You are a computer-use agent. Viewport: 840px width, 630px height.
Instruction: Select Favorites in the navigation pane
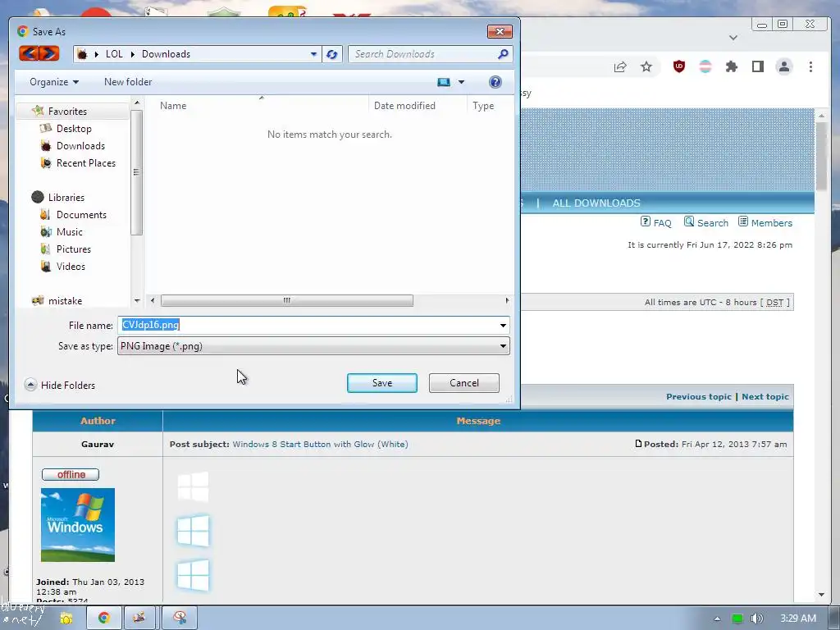[x=67, y=112]
